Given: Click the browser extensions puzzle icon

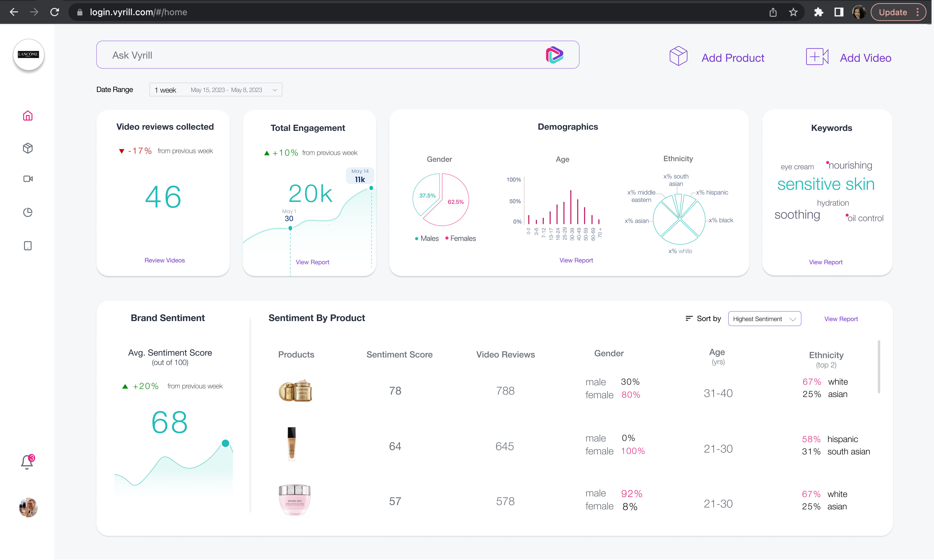Looking at the screenshot, I should pos(818,12).
